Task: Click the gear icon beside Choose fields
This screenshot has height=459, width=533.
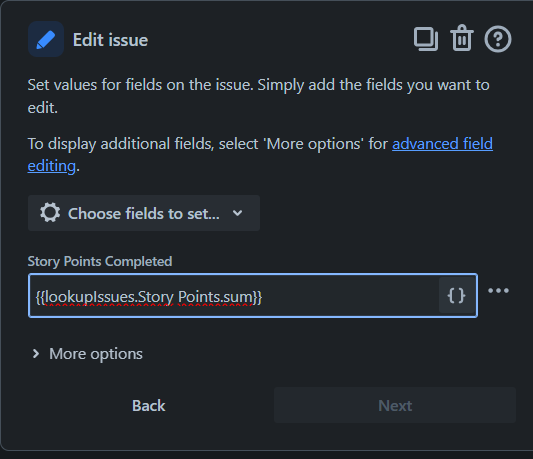Action: click(x=50, y=213)
